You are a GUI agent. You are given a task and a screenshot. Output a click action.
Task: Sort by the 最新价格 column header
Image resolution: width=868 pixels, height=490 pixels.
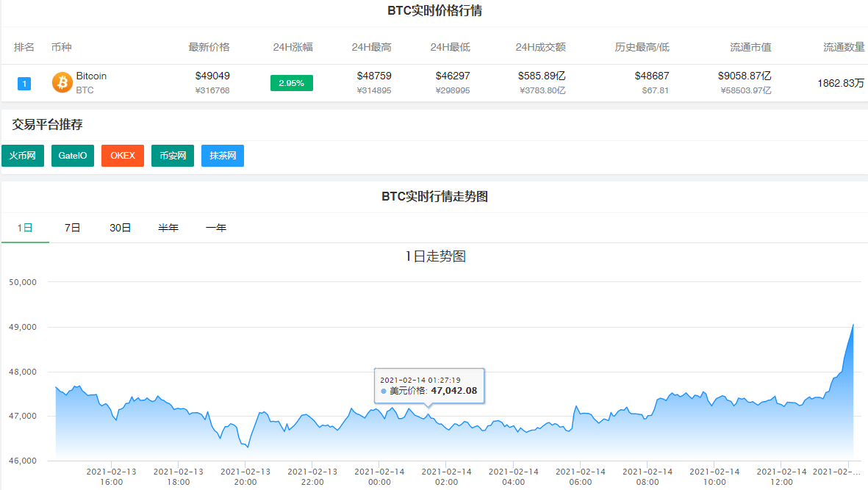(208, 46)
